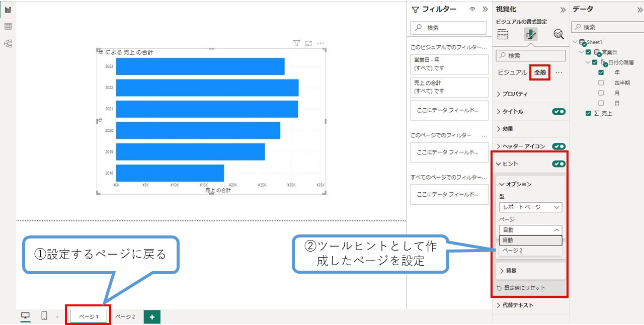This screenshot has height=325, width=644.
Task: Select ページ 2 in the page dropdown list
Action: [512, 251]
